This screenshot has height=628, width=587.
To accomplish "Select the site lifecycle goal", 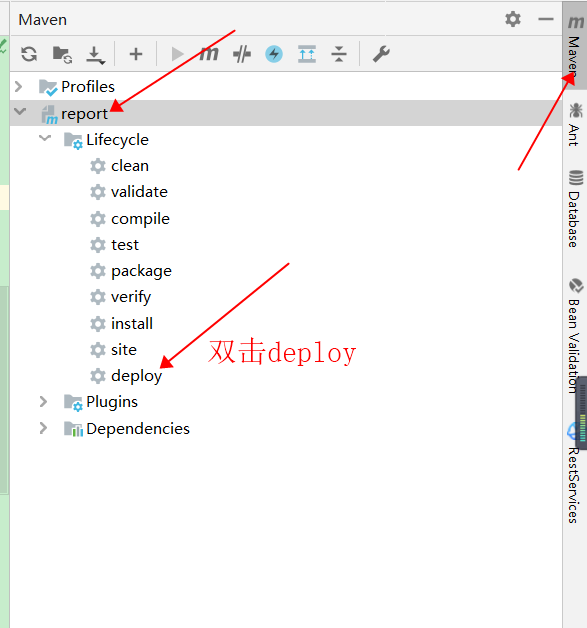I will click(124, 350).
